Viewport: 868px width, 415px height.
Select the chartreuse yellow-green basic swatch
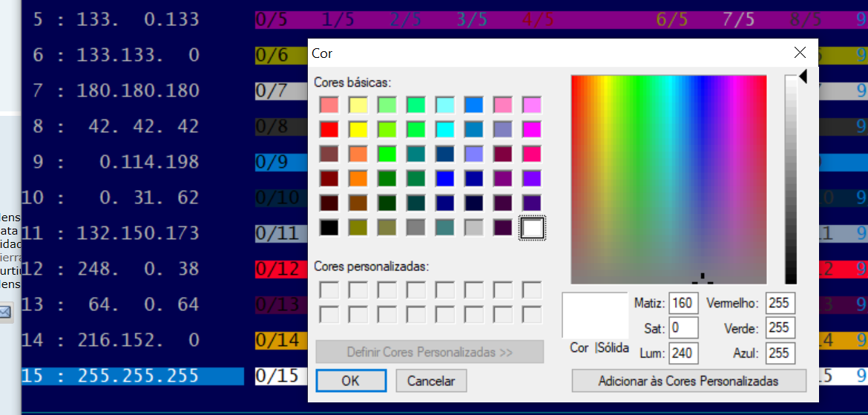pos(387,130)
